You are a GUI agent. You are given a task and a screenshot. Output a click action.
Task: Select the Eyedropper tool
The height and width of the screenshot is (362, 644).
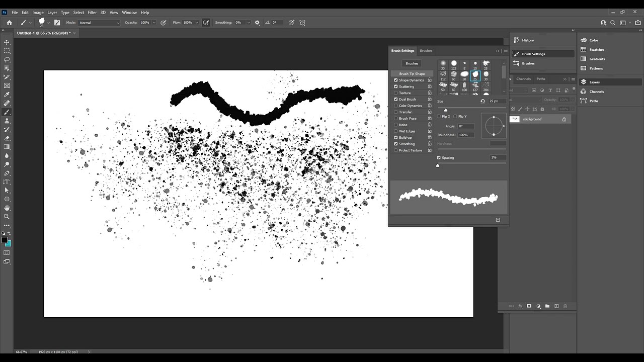(x=7, y=95)
